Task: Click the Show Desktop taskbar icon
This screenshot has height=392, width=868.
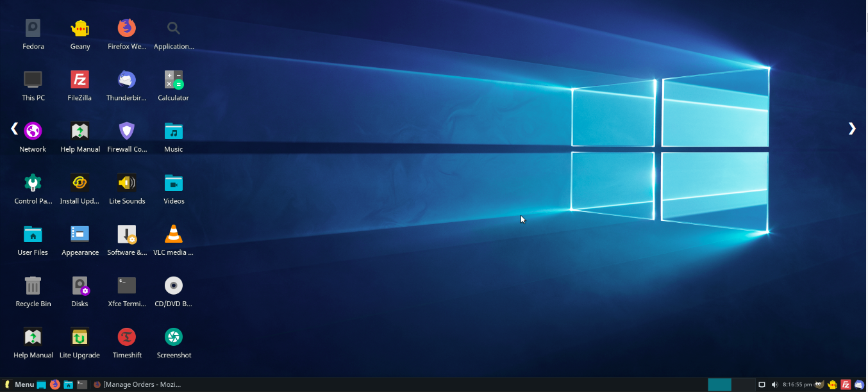Action: pos(41,384)
